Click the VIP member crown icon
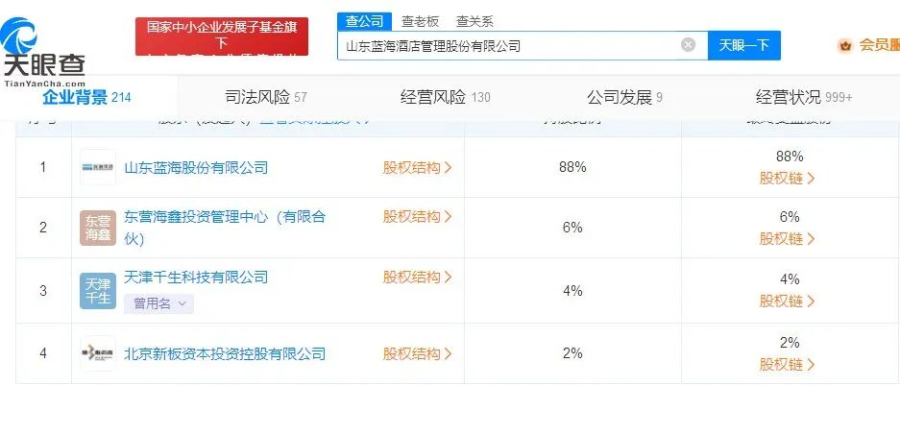 (x=845, y=45)
